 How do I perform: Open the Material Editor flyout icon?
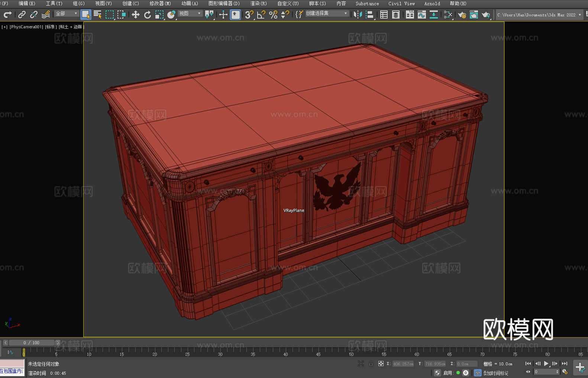pos(448,14)
